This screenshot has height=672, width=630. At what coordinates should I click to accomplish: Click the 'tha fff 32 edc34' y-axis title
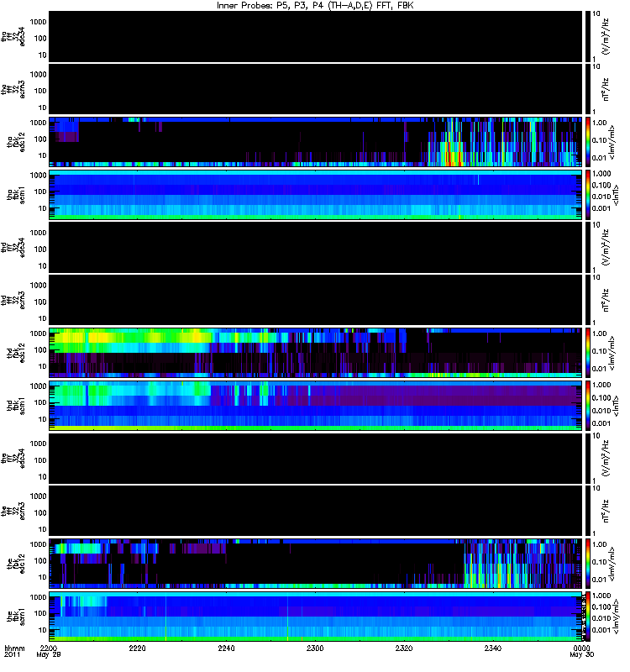[13, 36]
